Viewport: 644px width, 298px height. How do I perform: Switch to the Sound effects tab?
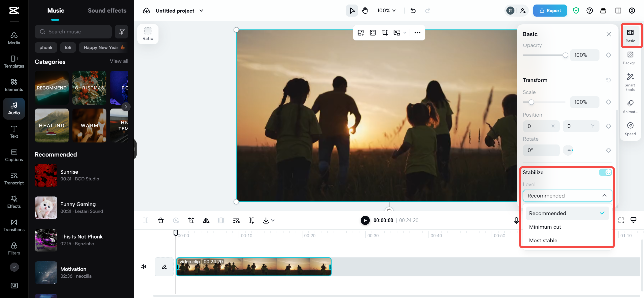pos(107,11)
